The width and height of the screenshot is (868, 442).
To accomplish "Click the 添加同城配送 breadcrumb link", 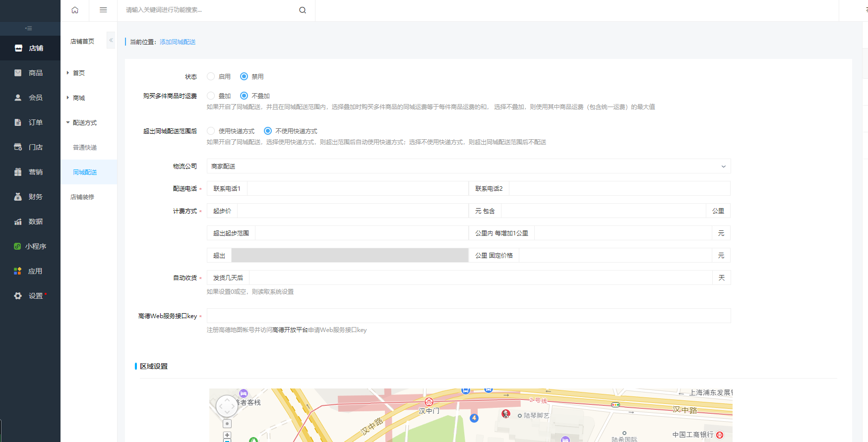I will coord(178,42).
